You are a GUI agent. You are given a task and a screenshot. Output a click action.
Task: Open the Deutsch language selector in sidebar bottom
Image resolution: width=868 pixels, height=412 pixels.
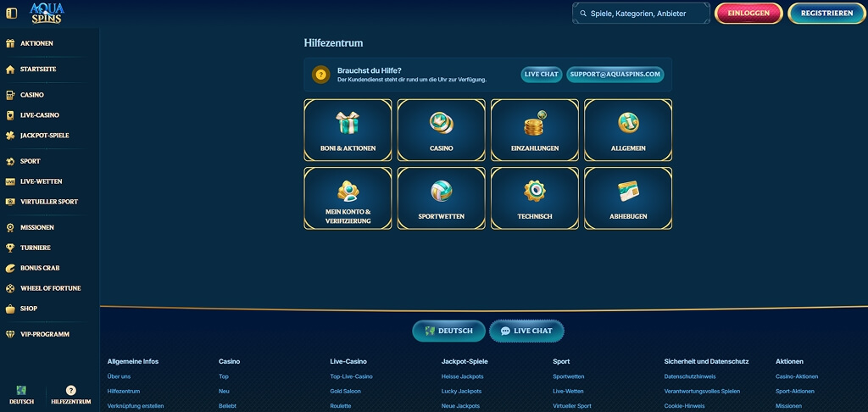point(21,395)
